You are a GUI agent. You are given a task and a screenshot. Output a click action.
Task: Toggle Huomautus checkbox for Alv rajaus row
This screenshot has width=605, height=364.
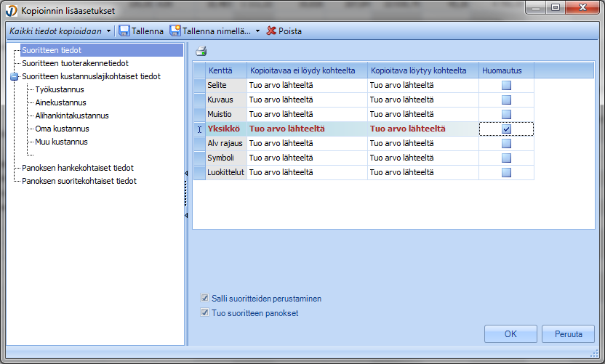coord(506,143)
